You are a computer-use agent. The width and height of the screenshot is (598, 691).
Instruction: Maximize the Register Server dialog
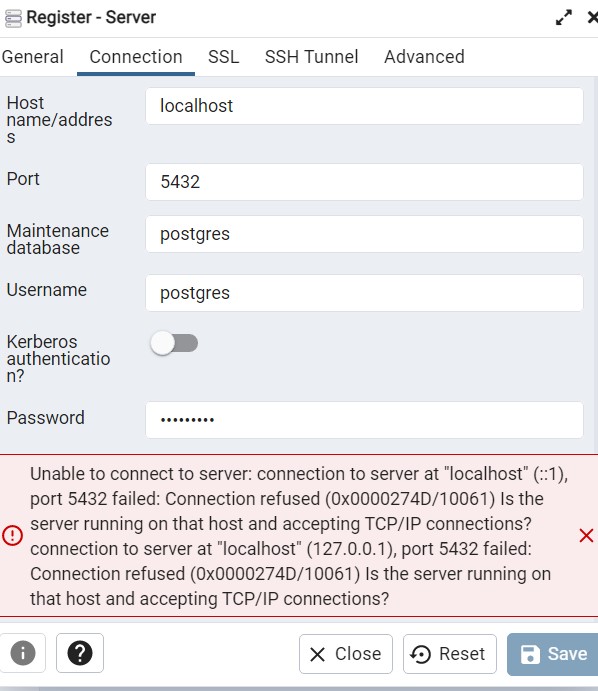564,18
